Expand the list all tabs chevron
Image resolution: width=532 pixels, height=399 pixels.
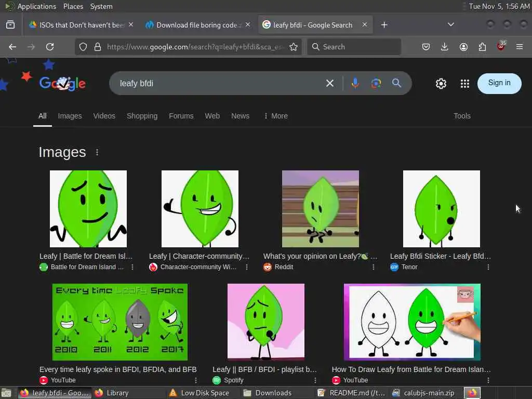click(x=451, y=24)
